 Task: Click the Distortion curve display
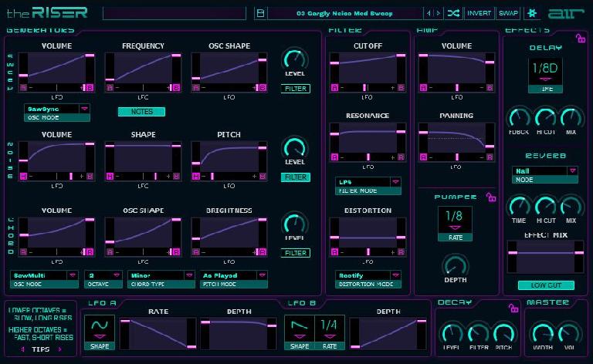click(368, 233)
